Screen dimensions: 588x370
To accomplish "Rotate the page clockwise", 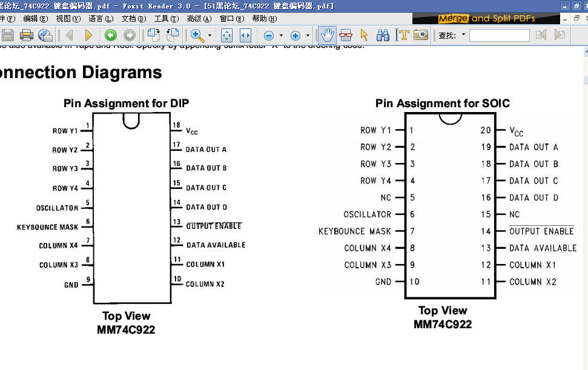I will (x=153, y=35).
